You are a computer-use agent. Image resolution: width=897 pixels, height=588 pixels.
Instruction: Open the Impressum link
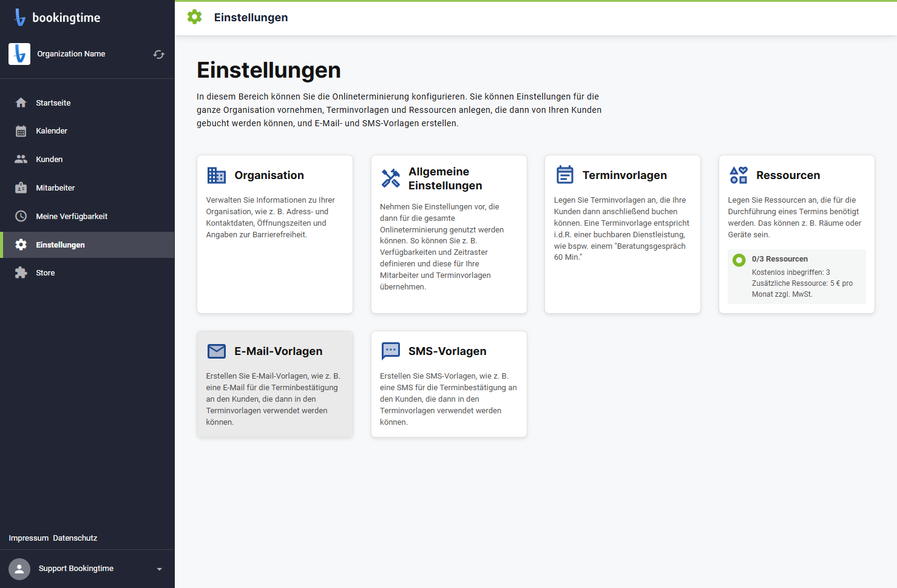[x=29, y=538]
